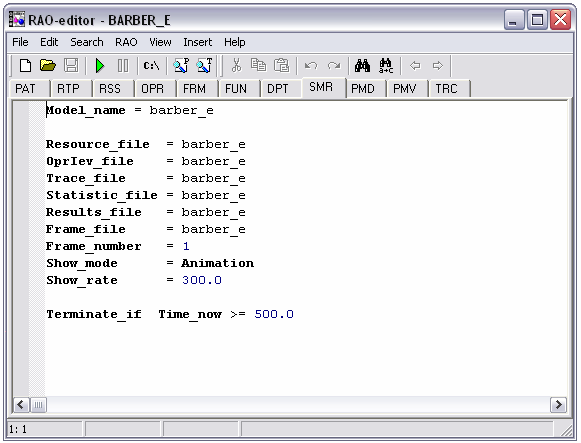
Task: Switch to the PMV tab
Action: click(x=408, y=89)
